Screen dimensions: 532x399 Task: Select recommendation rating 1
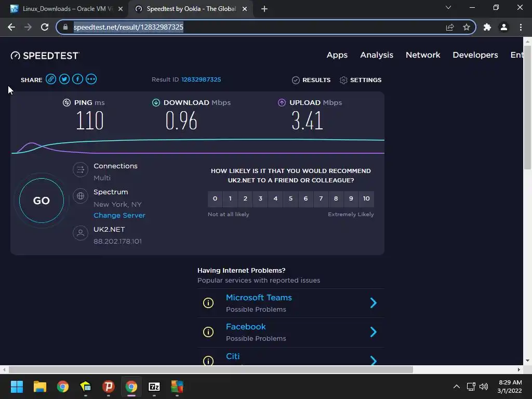(230, 199)
